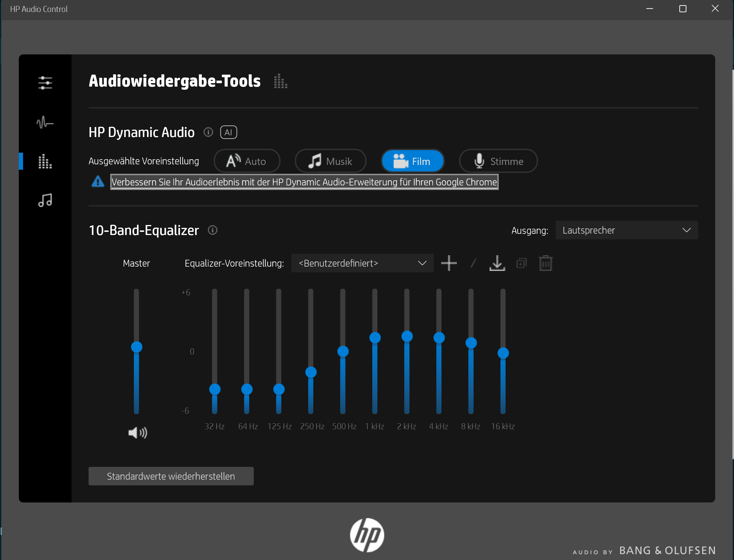Mute master volume via speaker icon
This screenshot has height=560, width=734.
(x=137, y=433)
